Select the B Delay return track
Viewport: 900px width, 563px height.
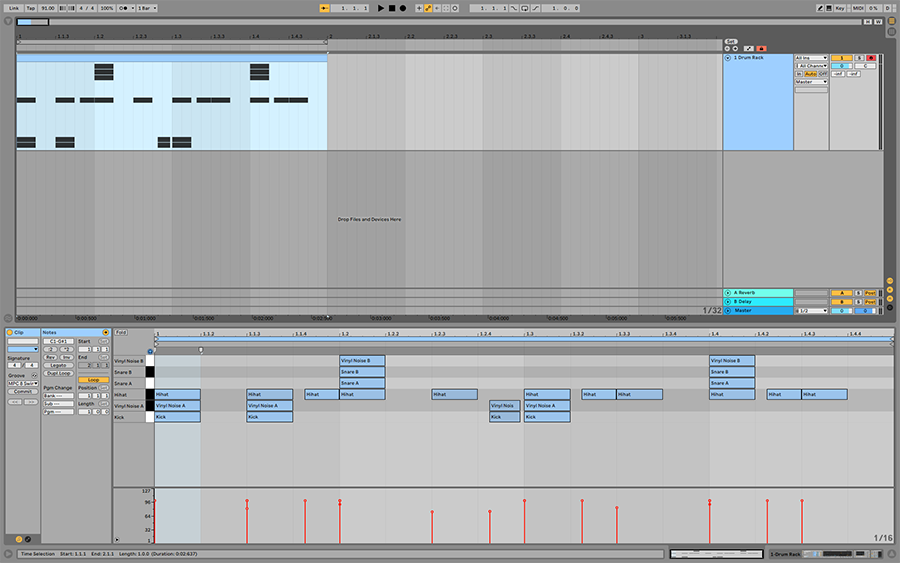click(x=758, y=301)
